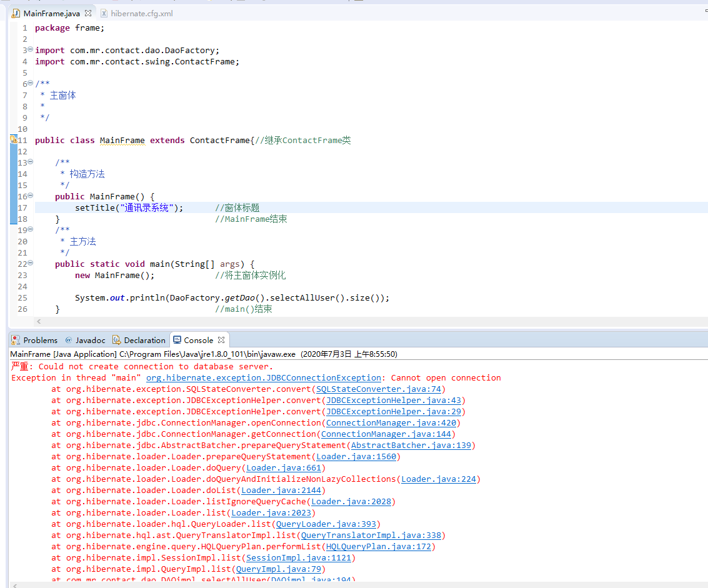This screenshot has width=708, height=588.
Task: Collapse the main method comment at line 19
Action: point(30,229)
